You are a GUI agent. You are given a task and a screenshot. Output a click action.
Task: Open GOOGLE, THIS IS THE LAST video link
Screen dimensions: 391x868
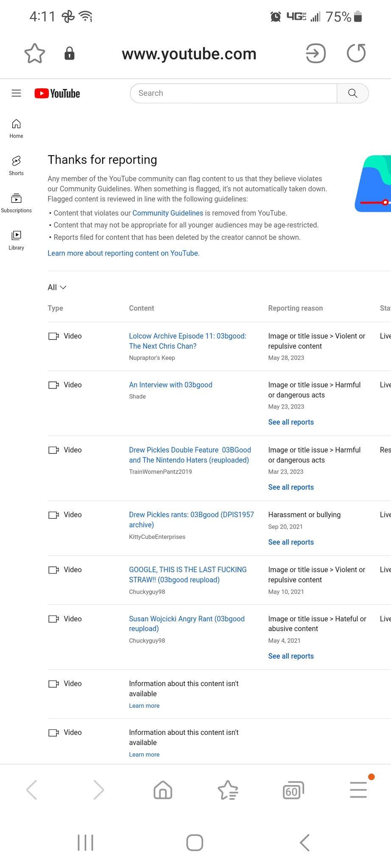coord(188,575)
